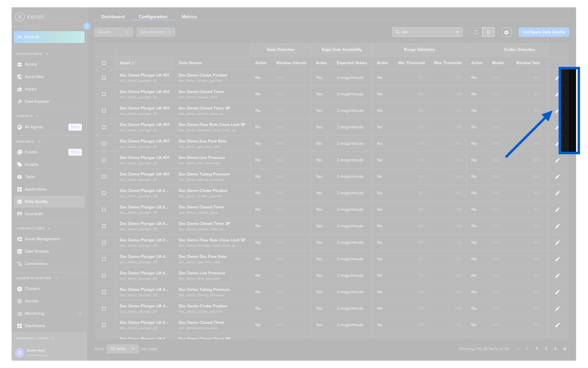Collapse the Operations sidebar section
The image size is (588, 368).
point(32,54)
